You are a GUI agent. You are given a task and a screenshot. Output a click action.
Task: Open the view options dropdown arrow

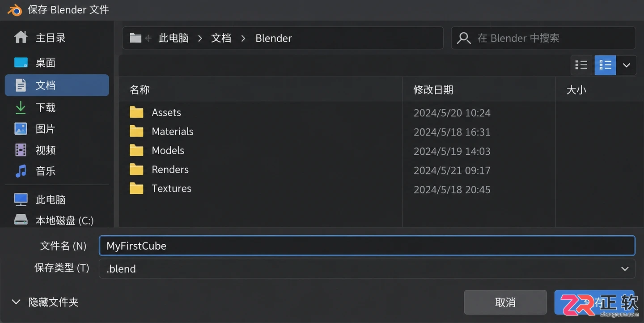coord(627,65)
